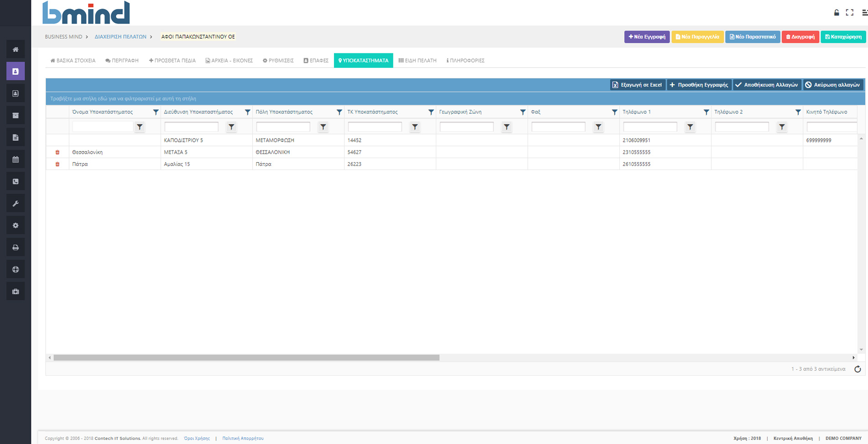
Task: Toggle the lock icon in the header
Action: pos(837,13)
